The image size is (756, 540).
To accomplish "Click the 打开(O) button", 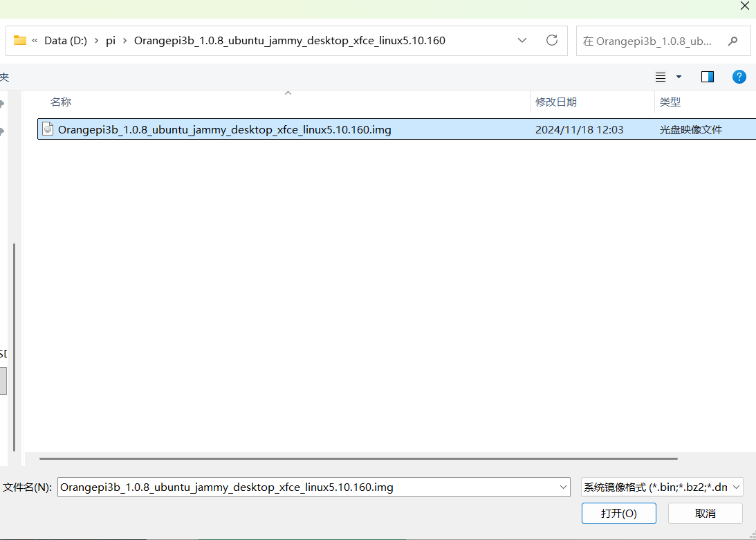I will tap(618, 514).
